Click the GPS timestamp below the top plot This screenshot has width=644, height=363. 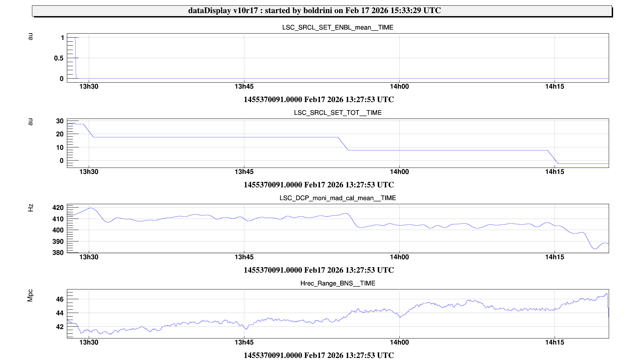(318, 100)
